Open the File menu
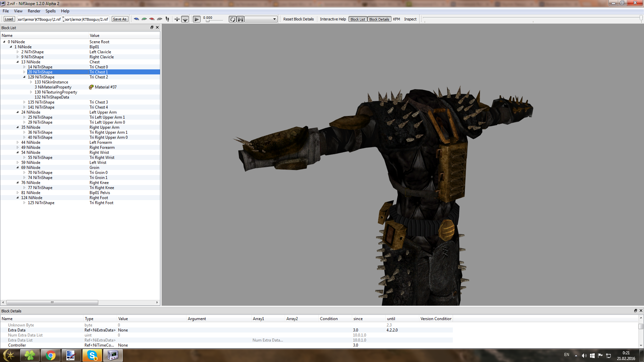 (x=6, y=11)
